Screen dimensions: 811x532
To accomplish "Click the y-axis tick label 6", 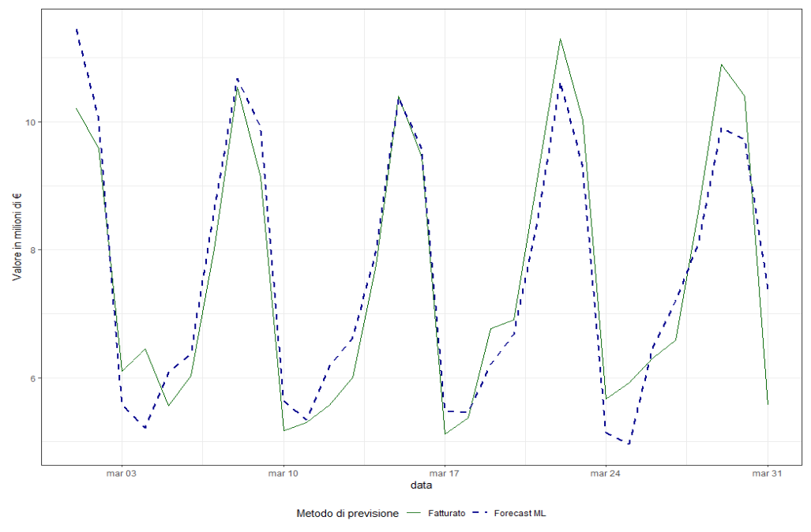I will [31, 378].
